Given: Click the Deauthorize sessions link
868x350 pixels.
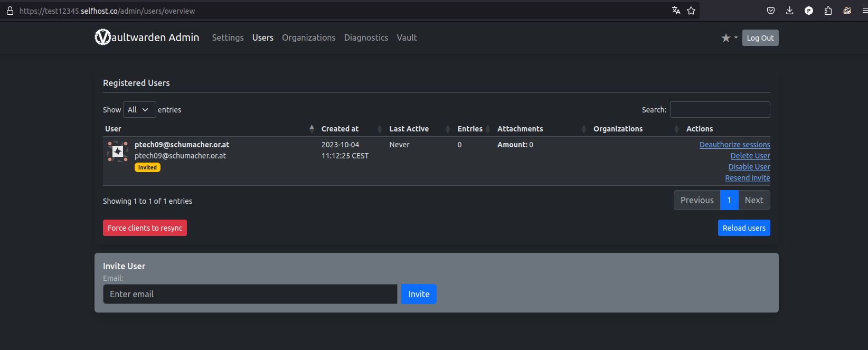Looking at the screenshot, I should tap(734, 145).
